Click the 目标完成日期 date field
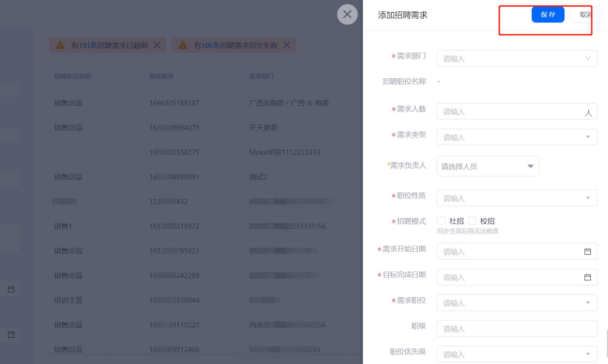Image resolution: width=608 pixels, height=364 pixels. pyautogui.click(x=517, y=277)
